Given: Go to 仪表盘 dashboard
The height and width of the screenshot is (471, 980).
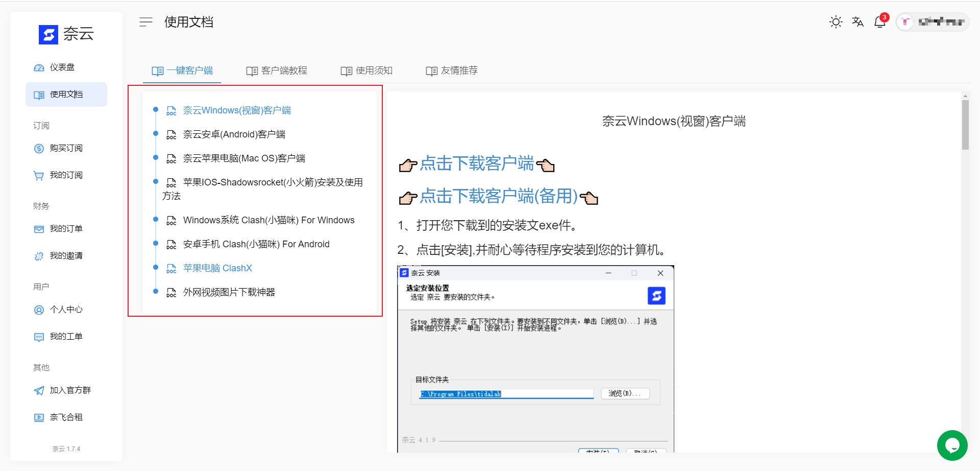Looking at the screenshot, I should [x=66, y=67].
